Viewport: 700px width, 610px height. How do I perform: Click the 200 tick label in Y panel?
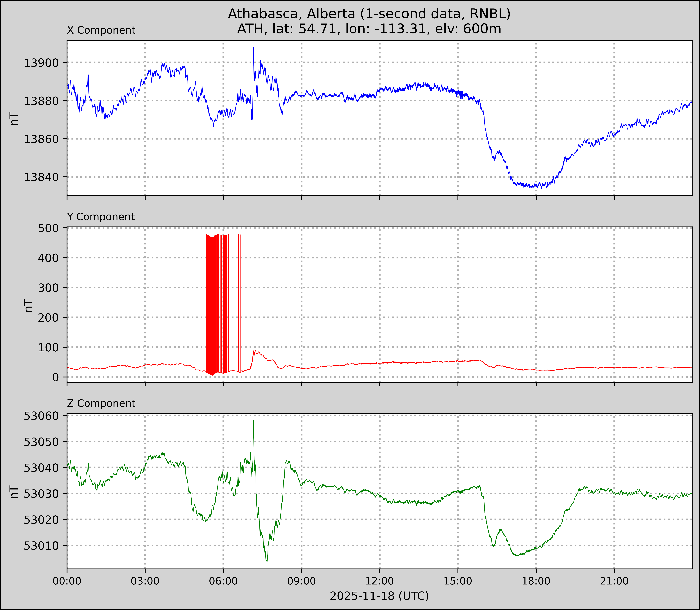click(49, 318)
